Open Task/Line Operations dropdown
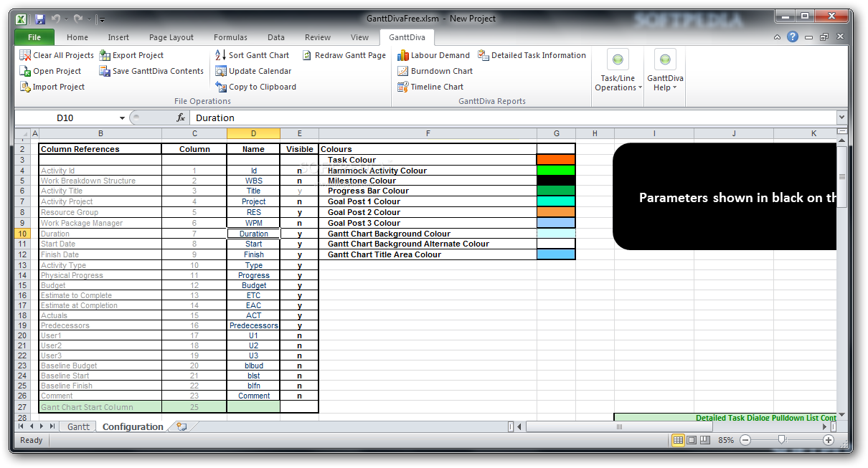This screenshot has width=868, height=468. coord(618,71)
